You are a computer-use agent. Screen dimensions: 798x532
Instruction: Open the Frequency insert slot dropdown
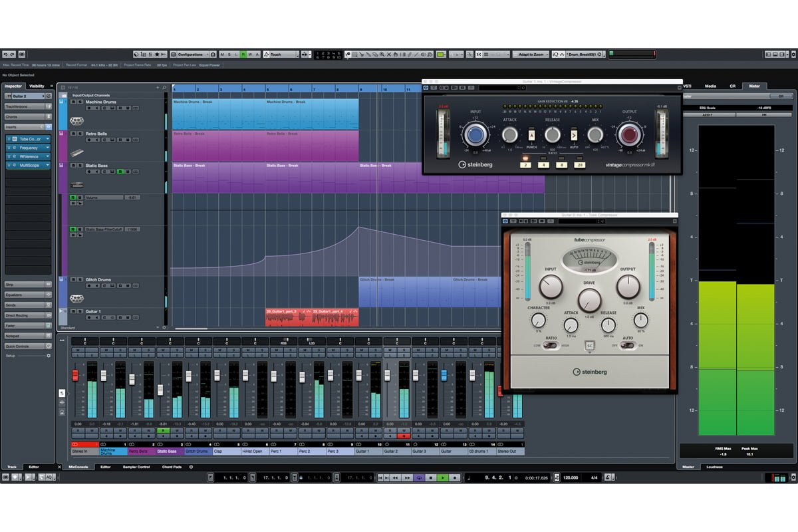coord(47,148)
